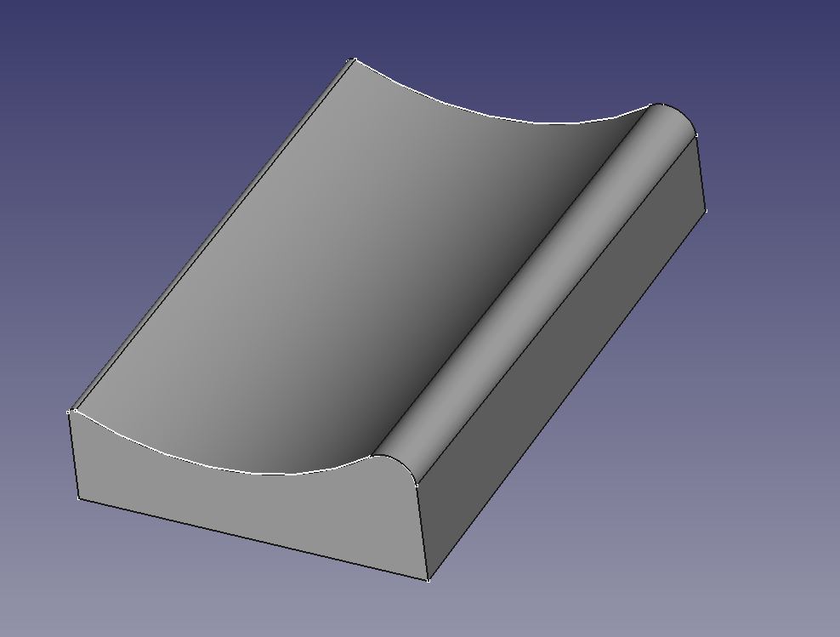
Task: Select the top back-left corner vertex
Action: pyautogui.click(x=354, y=60)
